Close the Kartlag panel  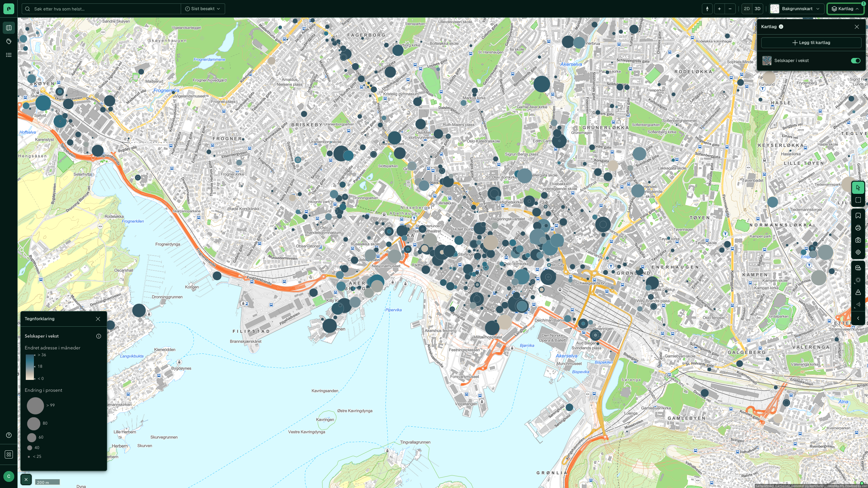(x=857, y=27)
